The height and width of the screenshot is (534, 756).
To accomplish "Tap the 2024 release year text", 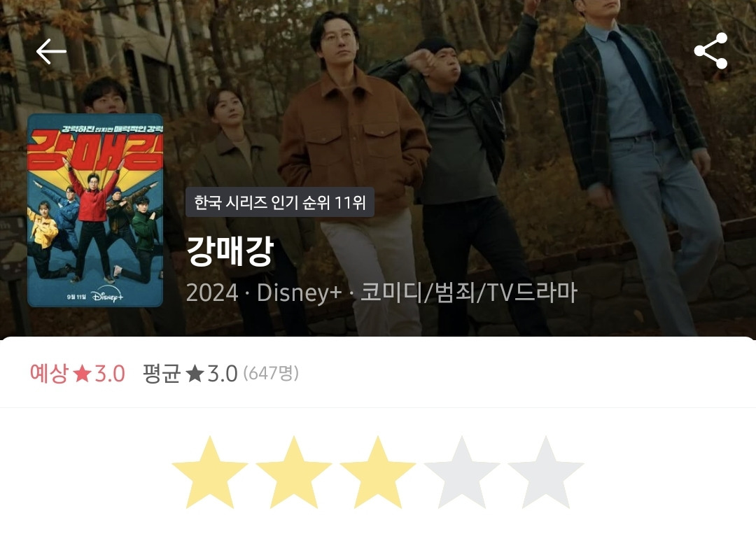I will (x=212, y=293).
